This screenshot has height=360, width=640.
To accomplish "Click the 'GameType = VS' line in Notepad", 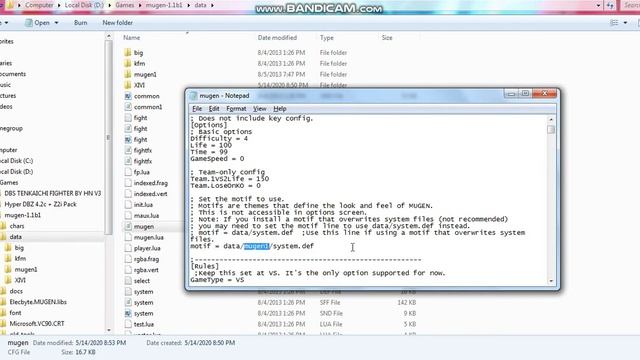I will tap(217, 280).
